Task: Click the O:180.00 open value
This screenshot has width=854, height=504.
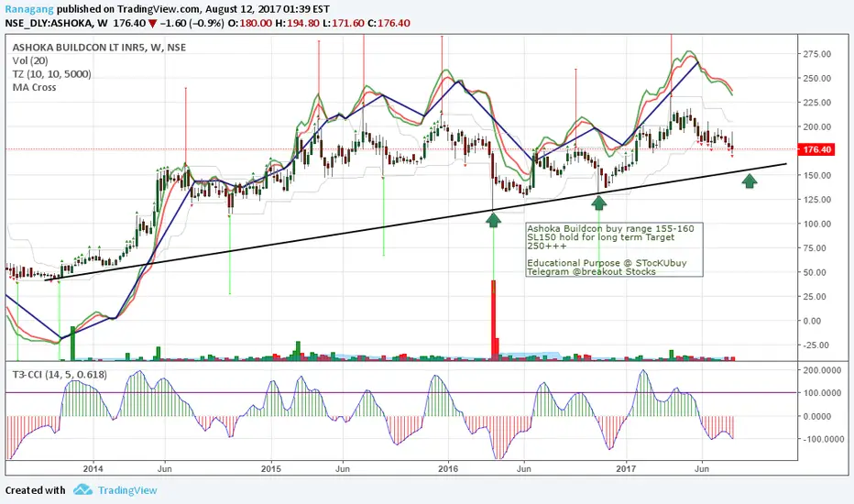Action: (x=249, y=24)
